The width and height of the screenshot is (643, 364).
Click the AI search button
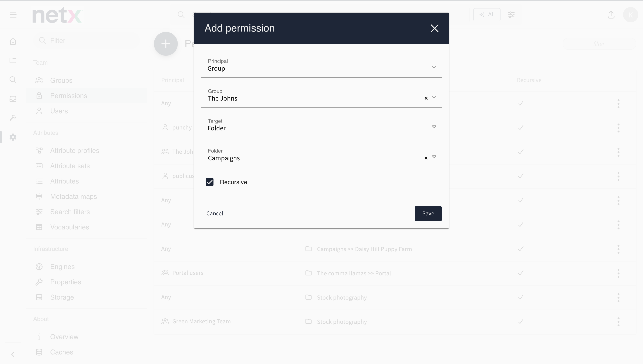pyautogui.click(x=487, y=15)
